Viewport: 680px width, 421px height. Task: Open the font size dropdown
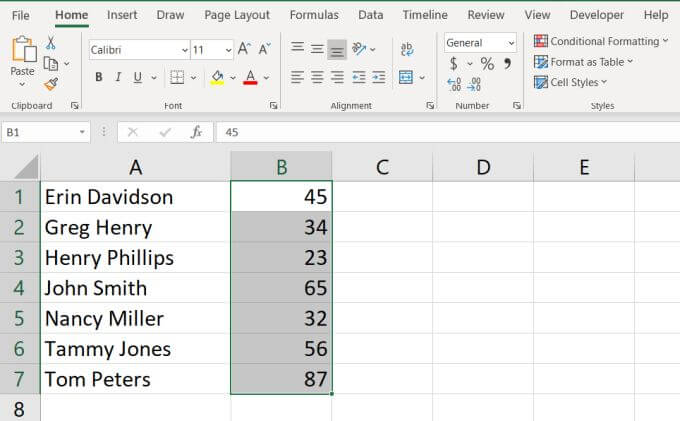(x=229, y=50)
